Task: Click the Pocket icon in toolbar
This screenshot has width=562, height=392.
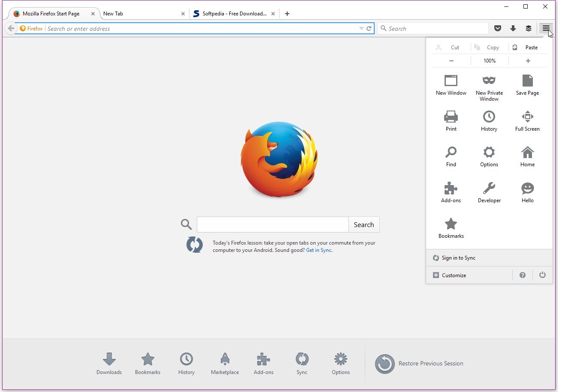Action: [498, 28]
